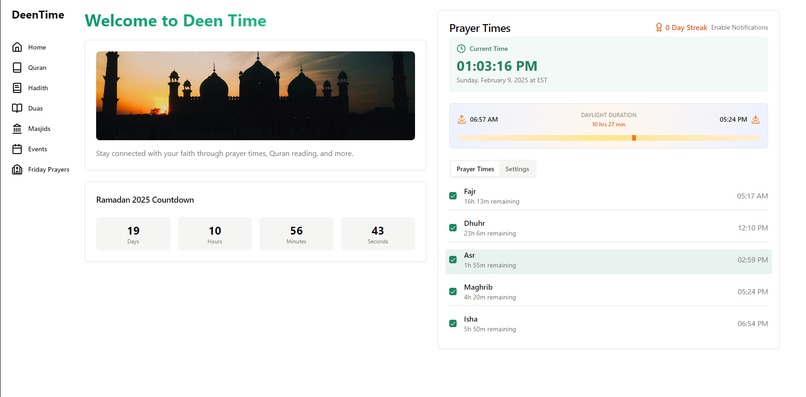
Task: Click the mosque sunset banner image
Action: pos(255,96)
